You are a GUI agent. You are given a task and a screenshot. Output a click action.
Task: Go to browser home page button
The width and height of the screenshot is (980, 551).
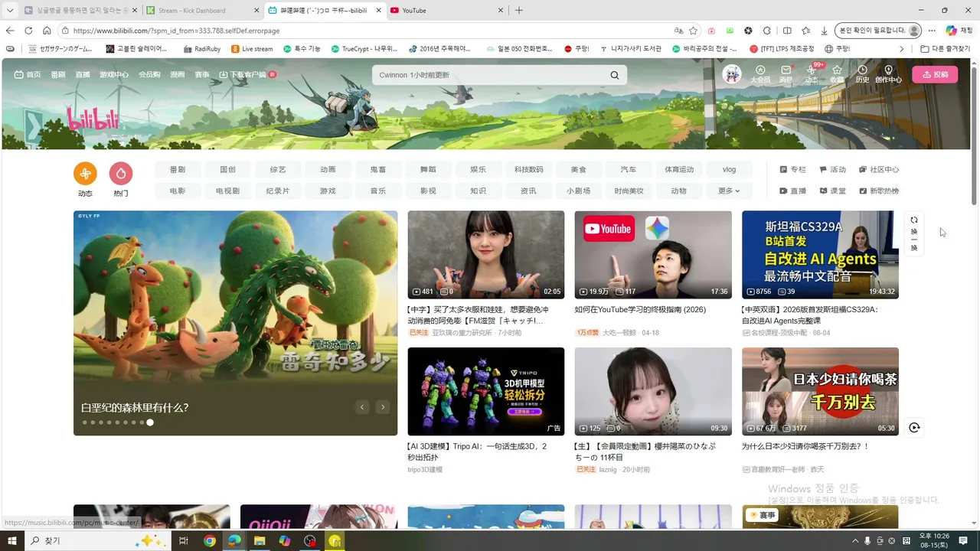click(47, 31)
